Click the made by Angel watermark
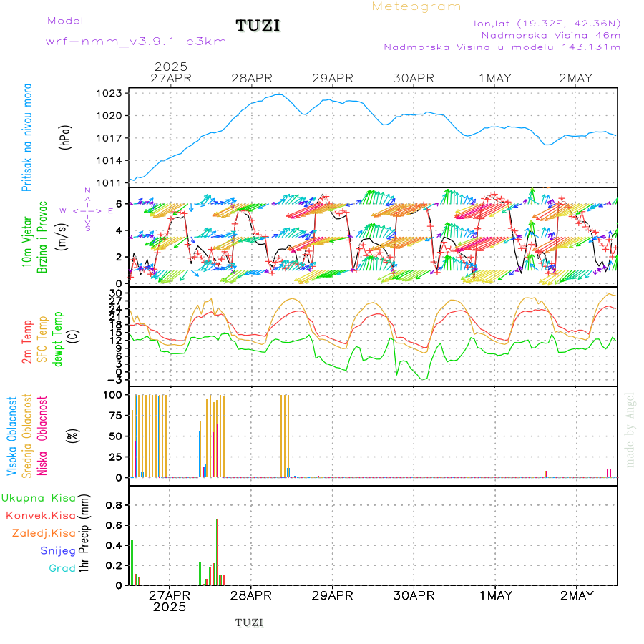The image size is (644, 644). click(x=630, y=429)
